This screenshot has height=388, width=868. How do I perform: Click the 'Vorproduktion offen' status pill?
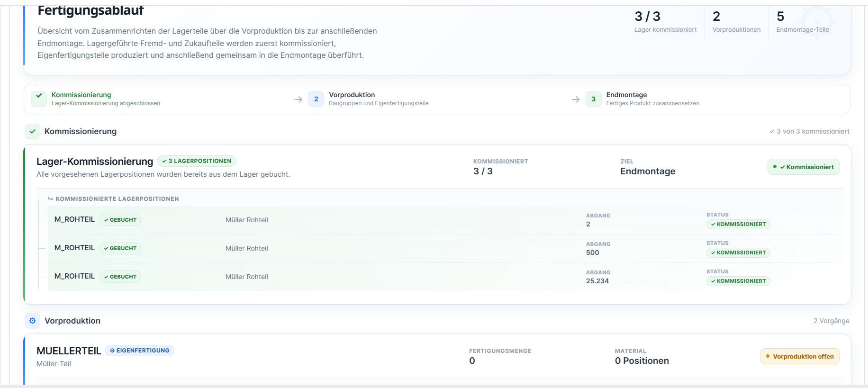(x=800, y=356)
